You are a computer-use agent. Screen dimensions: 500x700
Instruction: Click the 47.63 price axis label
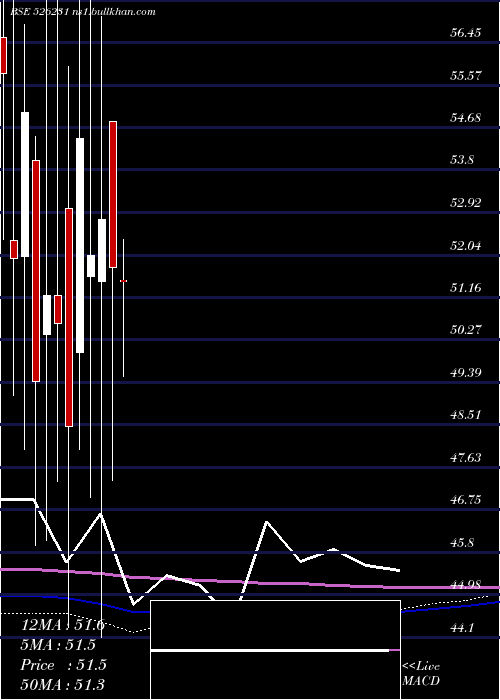click(x=466, y=458)
